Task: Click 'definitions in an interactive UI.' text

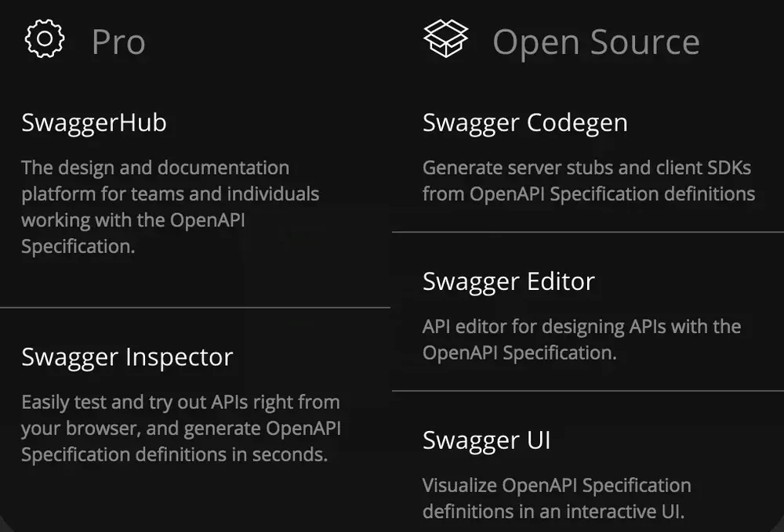Action: (553, 512)
